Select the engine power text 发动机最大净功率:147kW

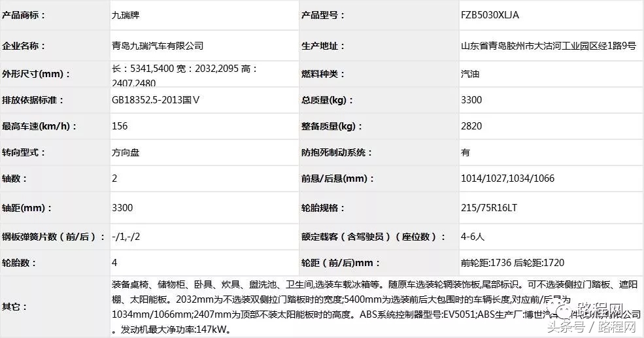(x=176, y=330)
